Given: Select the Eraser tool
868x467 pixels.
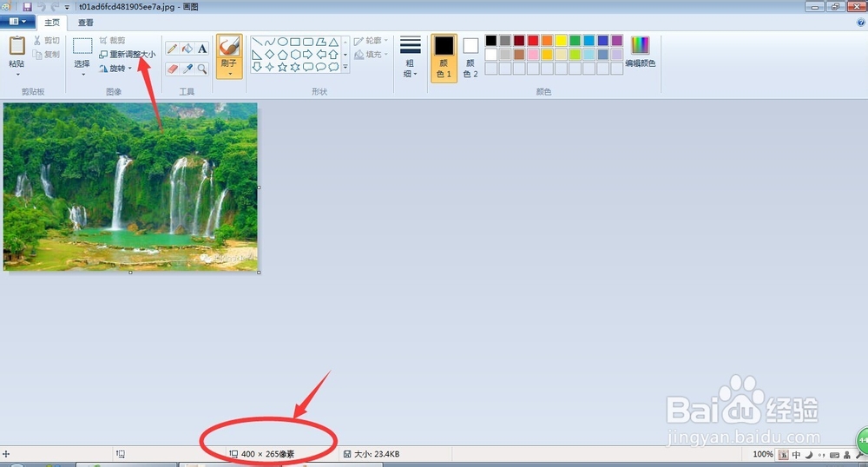Looking at the screenshot, I should (x=172, y=69).
